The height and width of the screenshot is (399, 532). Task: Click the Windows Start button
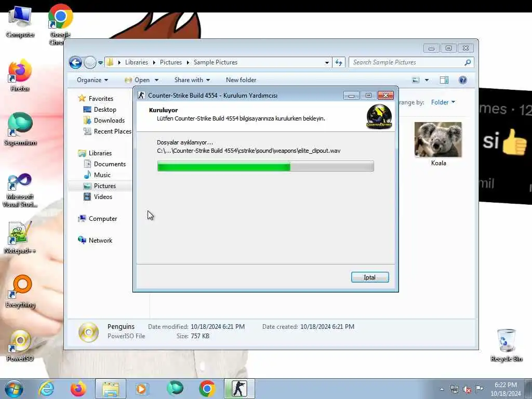pos(14,389)
